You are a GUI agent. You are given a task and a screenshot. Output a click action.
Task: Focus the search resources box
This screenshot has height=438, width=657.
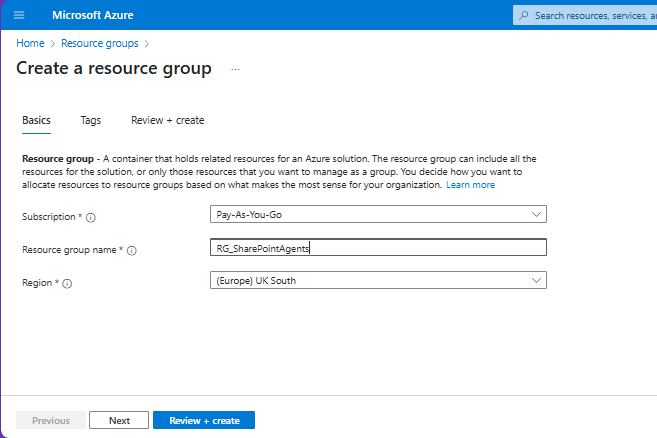click(x=587, y=16)
